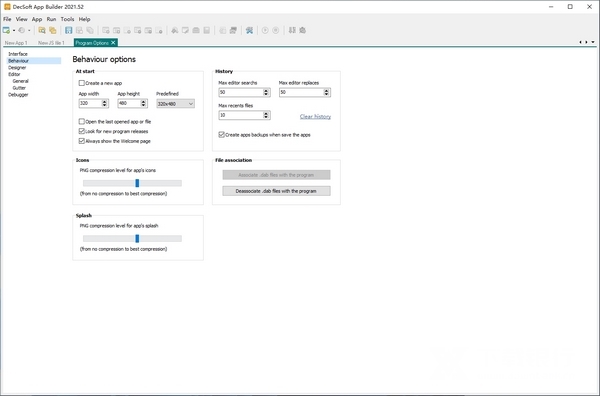
Task: Click the DecSoft App Builder title bar icon
Action: (x=7, y=7)
